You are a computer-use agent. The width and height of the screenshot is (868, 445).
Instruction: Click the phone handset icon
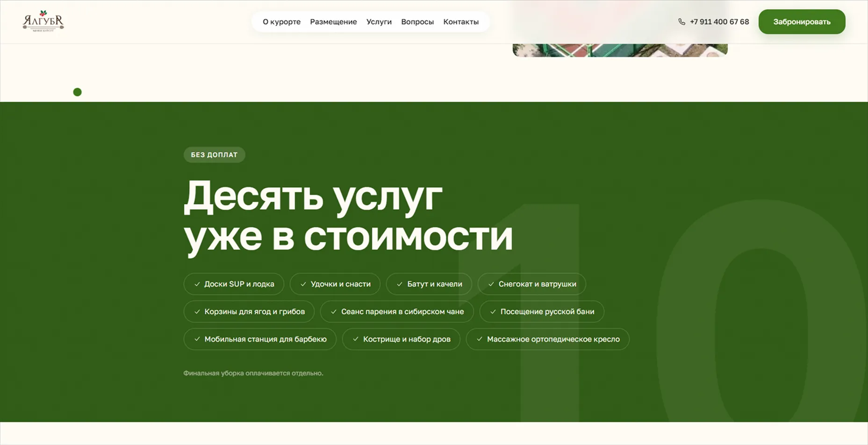coord(681,22)
